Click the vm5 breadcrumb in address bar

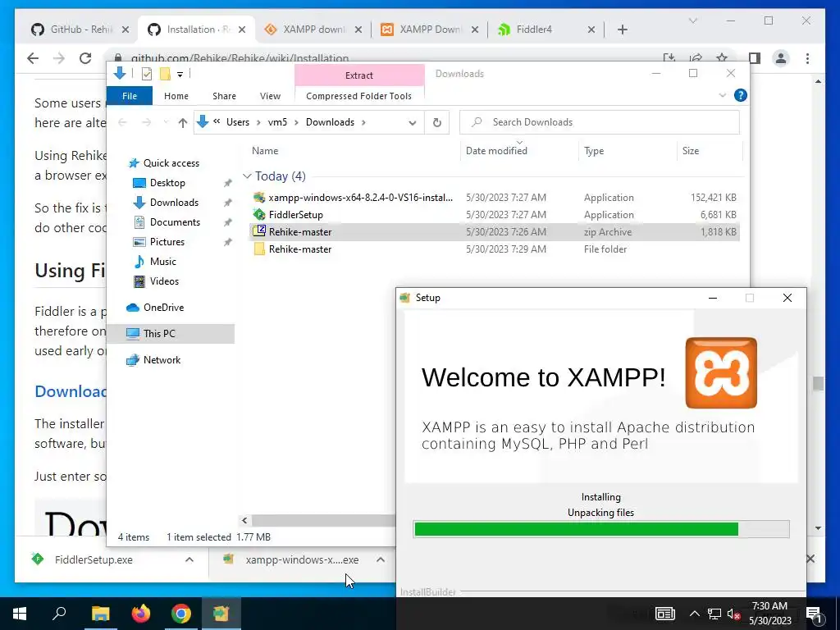pyautogui.click(x=277, y=122)
